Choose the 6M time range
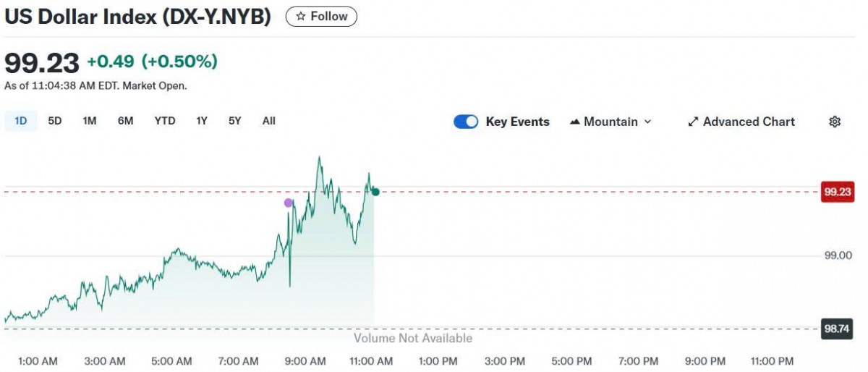This screenshot has width=868, height=372. pyautogui.click(x=126, y=121)
